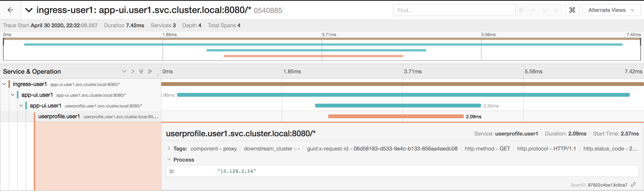Collapse all spans with double chevron right

click(x=150, y=71)
